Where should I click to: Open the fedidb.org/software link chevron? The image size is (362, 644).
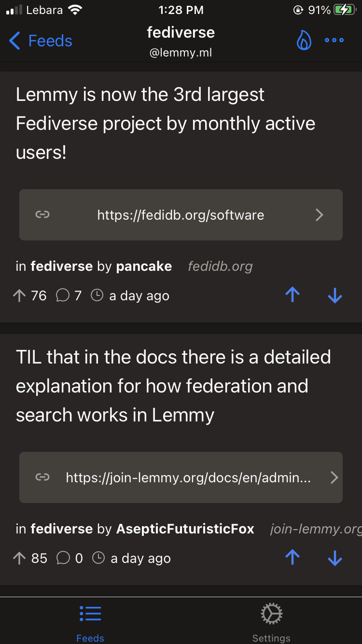coord(319,215)
